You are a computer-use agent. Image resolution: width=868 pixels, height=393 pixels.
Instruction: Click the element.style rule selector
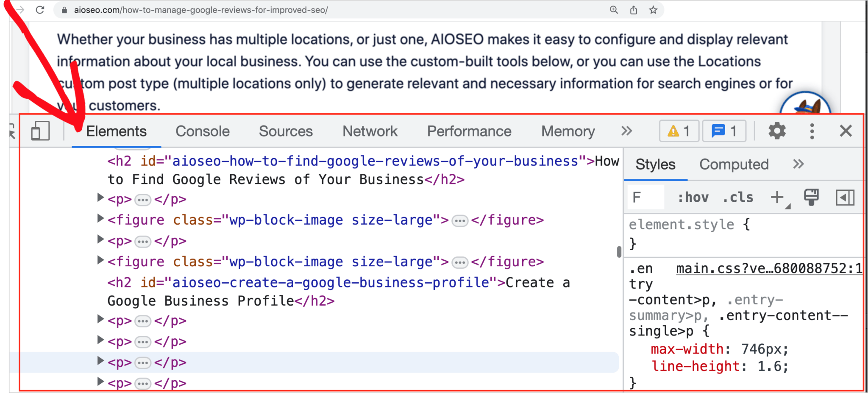681,224
